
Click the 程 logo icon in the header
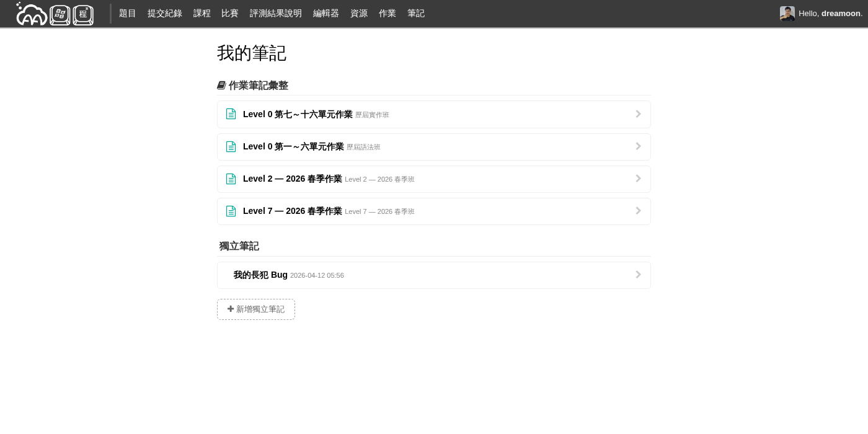[83, 14]
